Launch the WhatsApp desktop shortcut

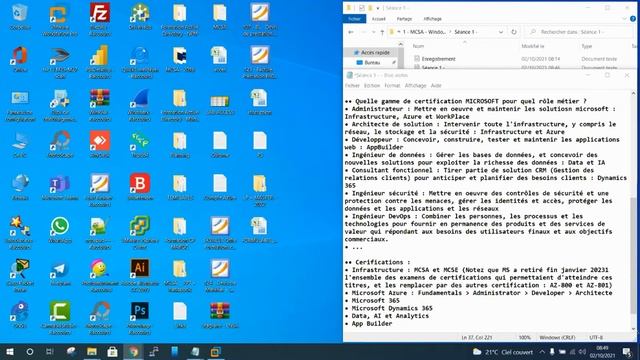click(60, 230)
